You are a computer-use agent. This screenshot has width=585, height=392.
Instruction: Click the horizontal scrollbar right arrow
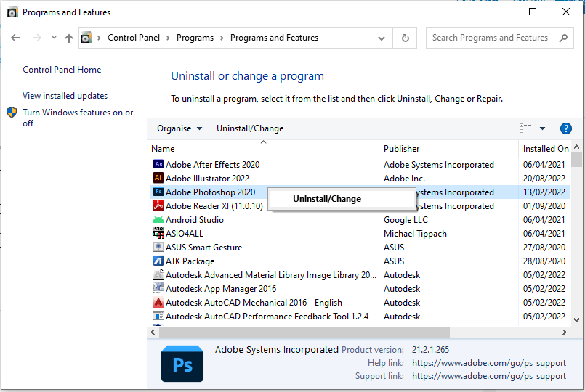pos(564,332)
